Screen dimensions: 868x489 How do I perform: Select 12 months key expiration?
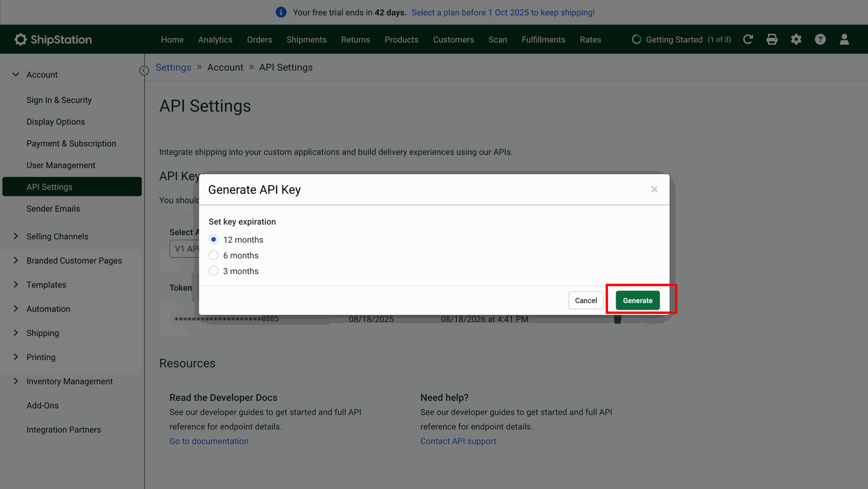point(213,239)
